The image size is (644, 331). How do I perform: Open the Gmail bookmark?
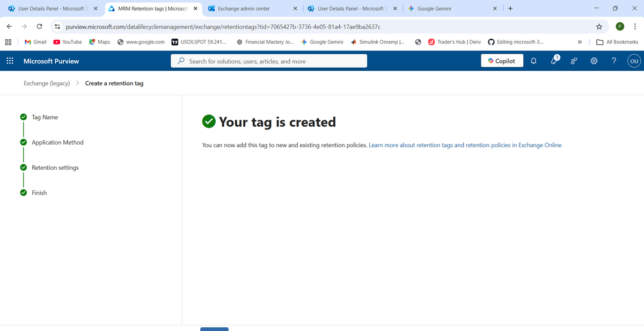pos(35,42)
